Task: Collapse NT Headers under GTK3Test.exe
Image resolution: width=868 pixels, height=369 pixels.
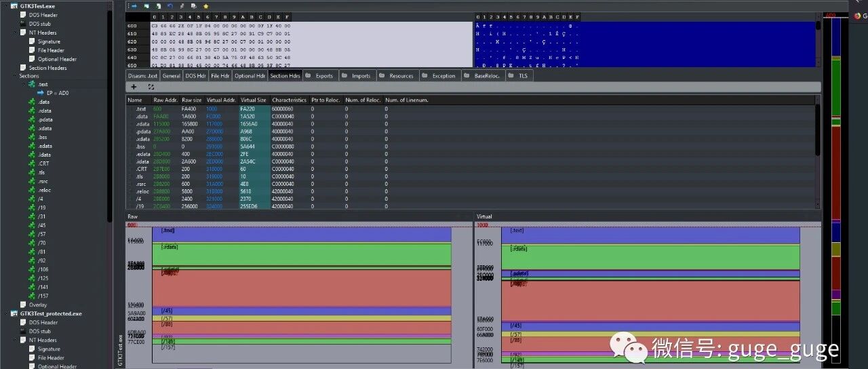Action: [x=14, y=33]
